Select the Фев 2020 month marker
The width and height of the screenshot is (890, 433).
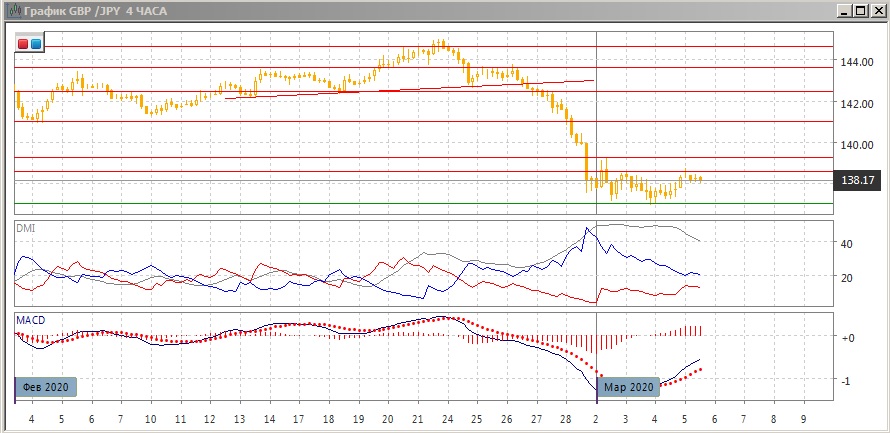45,387
